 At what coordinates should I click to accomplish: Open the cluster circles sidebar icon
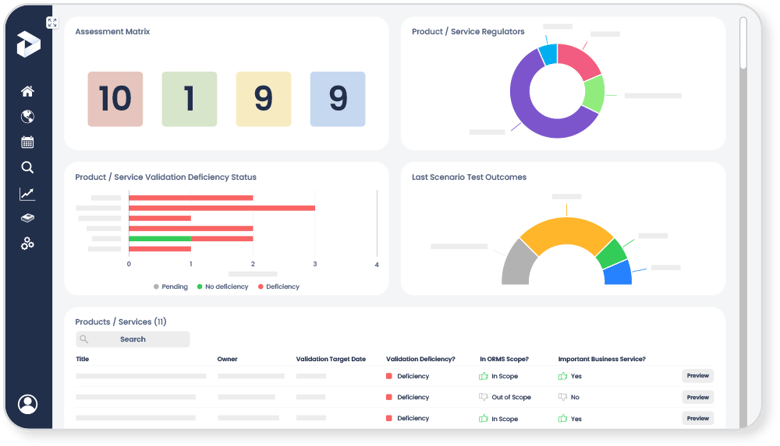(x=27, y=243)
